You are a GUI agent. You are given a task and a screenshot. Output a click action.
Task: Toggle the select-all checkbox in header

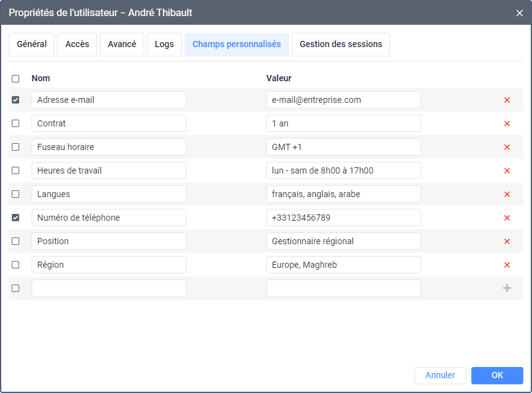pyautogui.click(x=15, y=79)
